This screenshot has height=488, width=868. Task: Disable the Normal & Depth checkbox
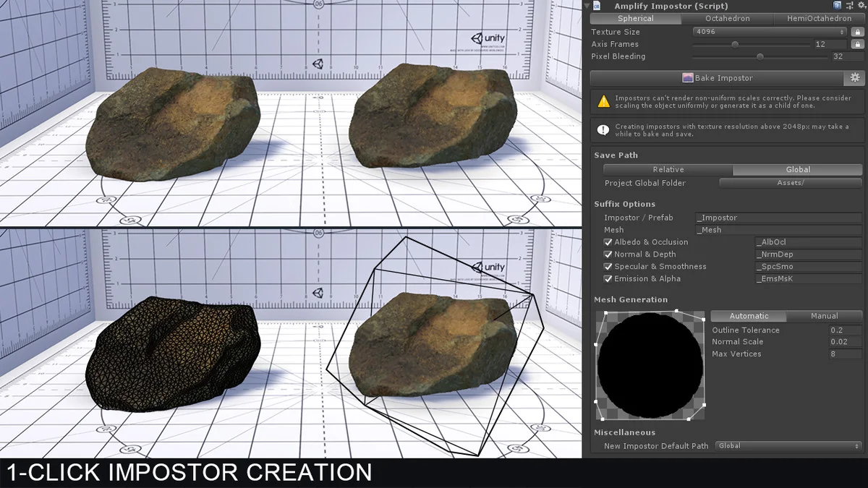pos(608,254)
